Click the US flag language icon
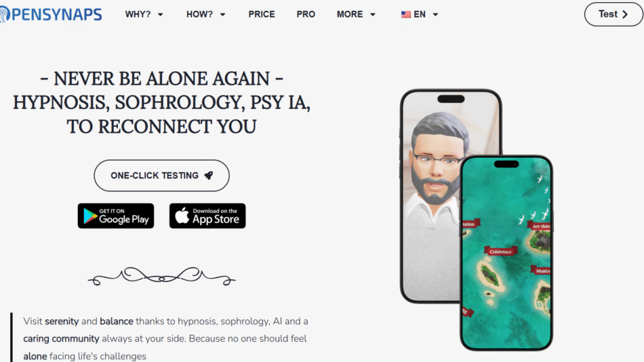This screenshot has width=644, height=362. [406, 14]
